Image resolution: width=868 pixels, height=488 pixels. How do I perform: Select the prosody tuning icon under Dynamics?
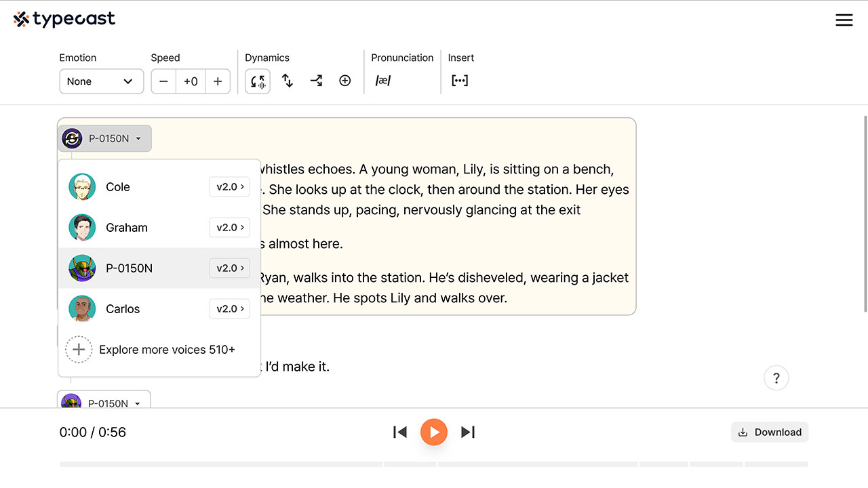click(x=258, y=80)
